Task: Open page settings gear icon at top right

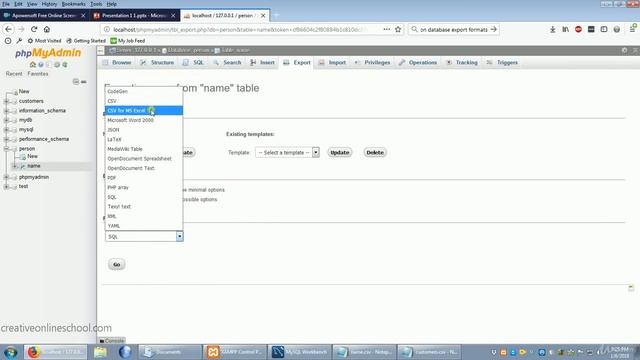Action: (x=624, y=50)
